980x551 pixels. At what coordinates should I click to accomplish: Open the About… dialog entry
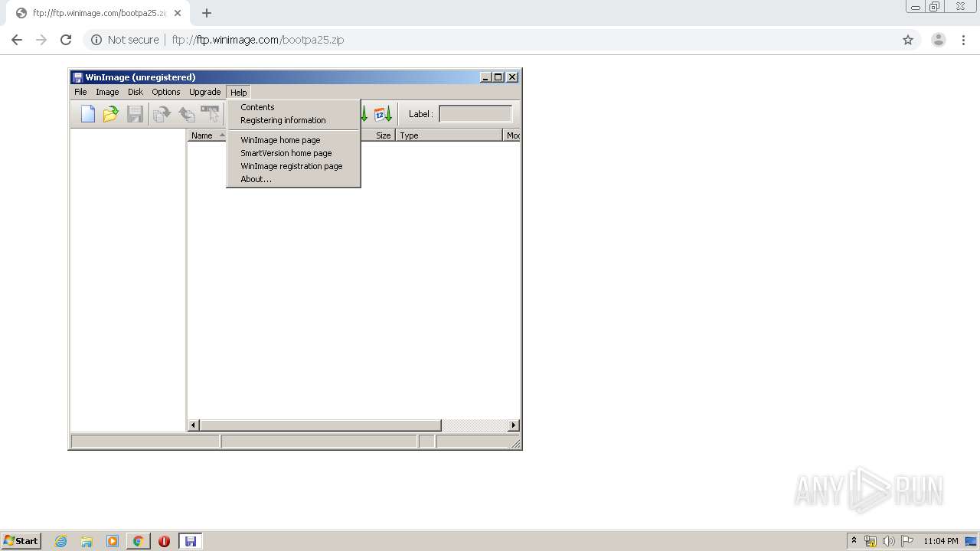(x=294, y=179)
